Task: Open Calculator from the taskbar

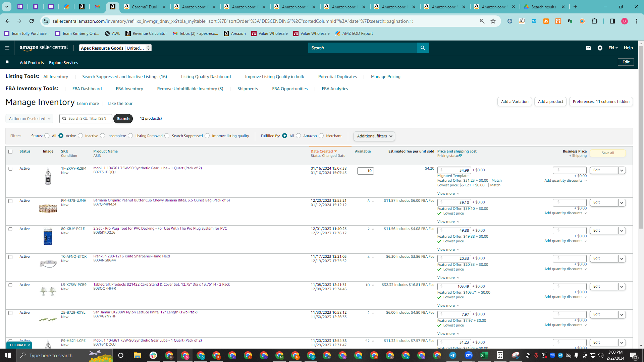Action: 500,355
